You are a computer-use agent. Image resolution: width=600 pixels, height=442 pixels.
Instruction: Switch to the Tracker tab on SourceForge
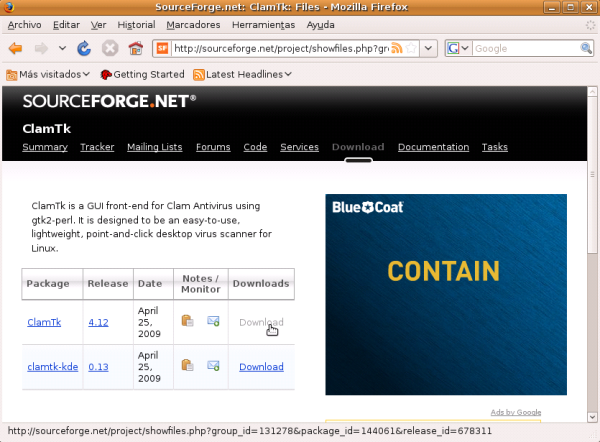tap(97, 147)
